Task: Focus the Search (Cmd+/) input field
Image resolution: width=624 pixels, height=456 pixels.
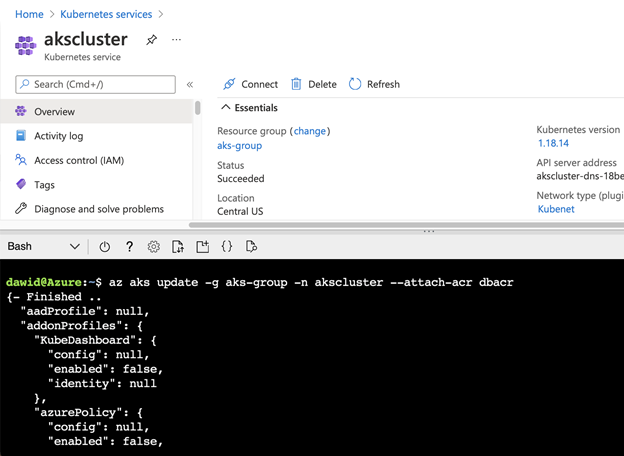Action: point(96,84)
